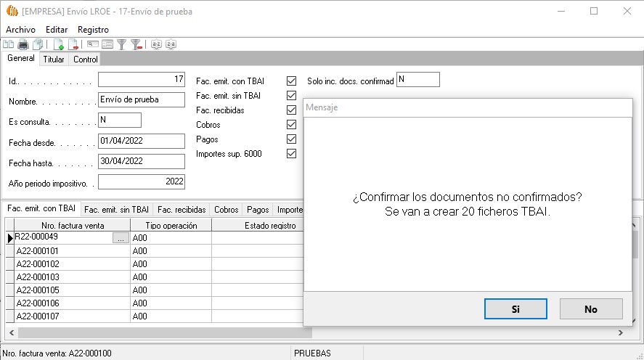The image size is (644, 360).
Task: Select the 'Fac. emit. sin TBAI' tab
Action: point(116,210)
